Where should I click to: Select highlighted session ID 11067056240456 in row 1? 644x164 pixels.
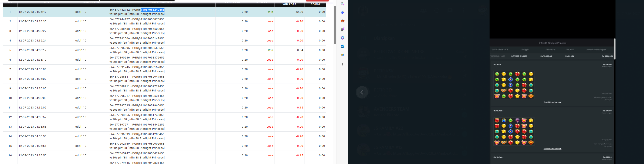tap(153, 10)
